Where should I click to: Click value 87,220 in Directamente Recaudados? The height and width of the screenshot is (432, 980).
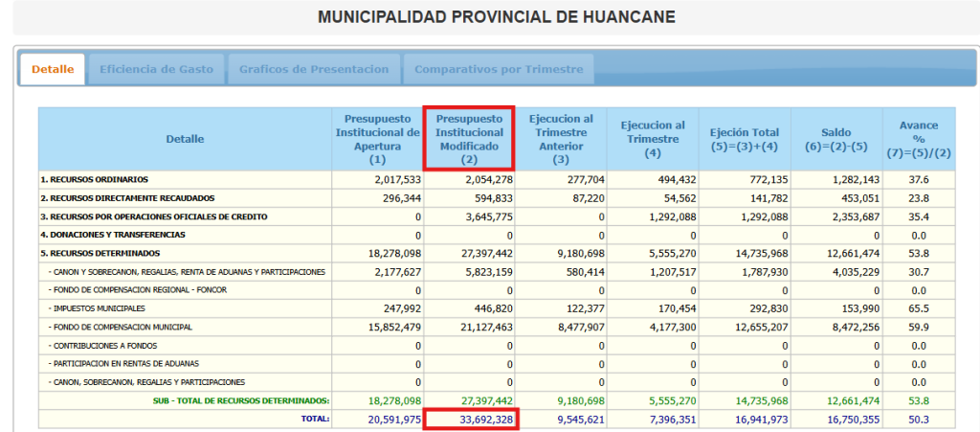589,199
